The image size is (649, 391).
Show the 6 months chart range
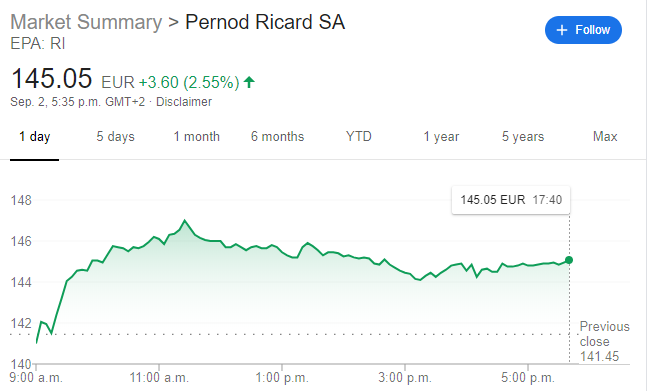[277, 137]
